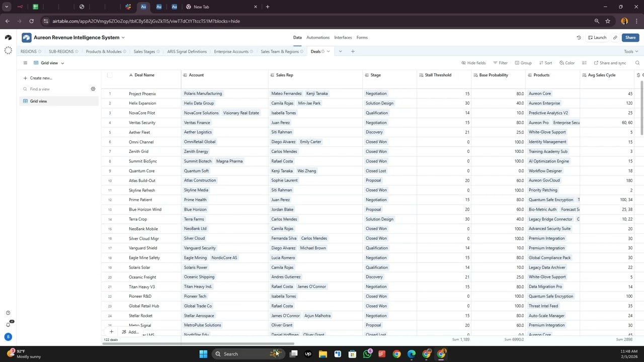The height and width of the screenshot is (362, 644).
Task: Open the search magnifier in view toolbar
Action: (637, 63)
